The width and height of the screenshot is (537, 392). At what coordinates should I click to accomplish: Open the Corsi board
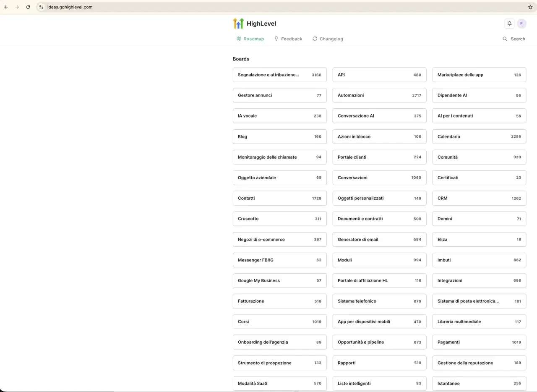(279, 321)
